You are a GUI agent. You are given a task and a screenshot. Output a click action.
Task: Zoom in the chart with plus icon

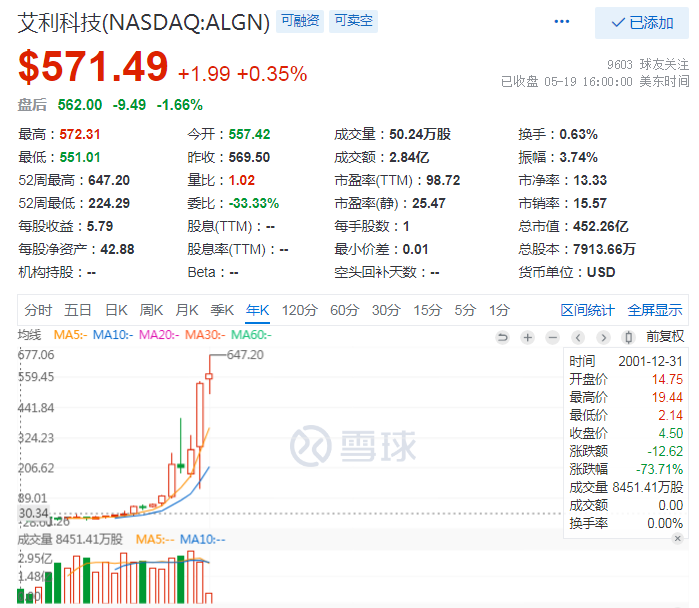[527, 337]
